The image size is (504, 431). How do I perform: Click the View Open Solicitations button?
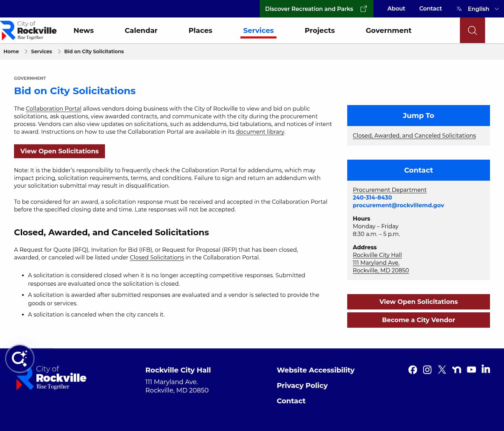tap(59, 151)
